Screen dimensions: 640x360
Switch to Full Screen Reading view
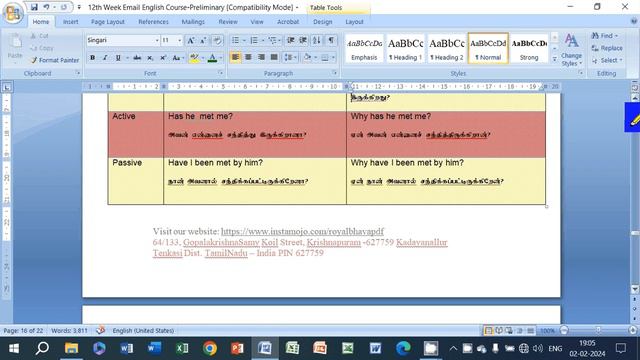(499, 330)
